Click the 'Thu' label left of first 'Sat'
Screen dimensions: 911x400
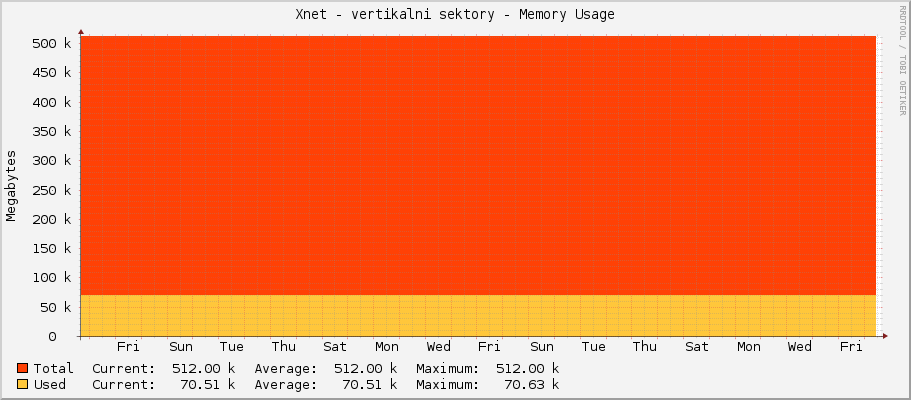(x=284, y=347)
